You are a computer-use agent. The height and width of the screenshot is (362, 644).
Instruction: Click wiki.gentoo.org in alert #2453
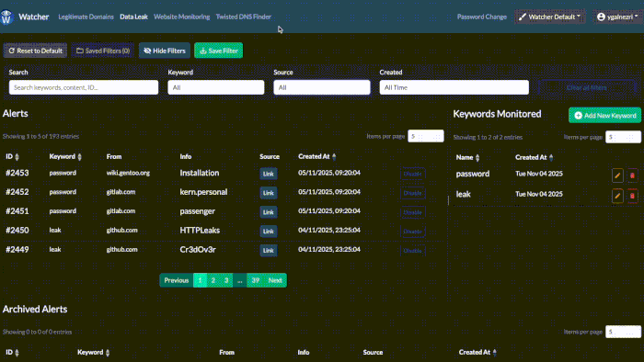point(128,173)
